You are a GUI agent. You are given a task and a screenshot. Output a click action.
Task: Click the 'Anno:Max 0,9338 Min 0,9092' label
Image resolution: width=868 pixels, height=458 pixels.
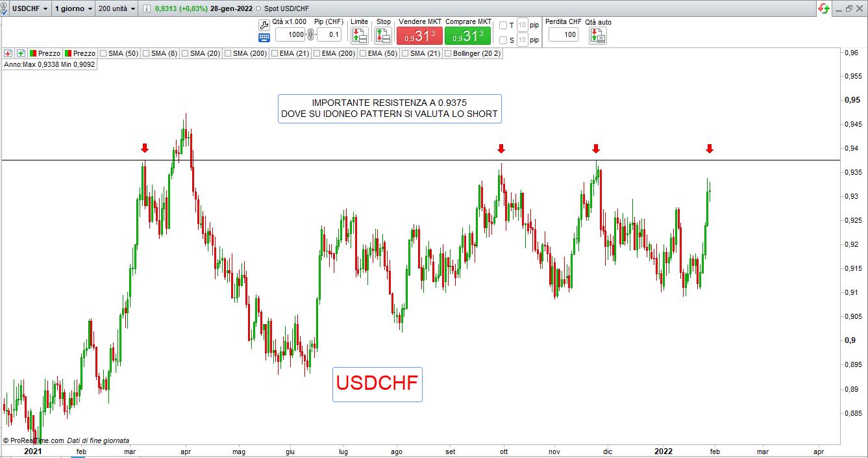(49, 64)
